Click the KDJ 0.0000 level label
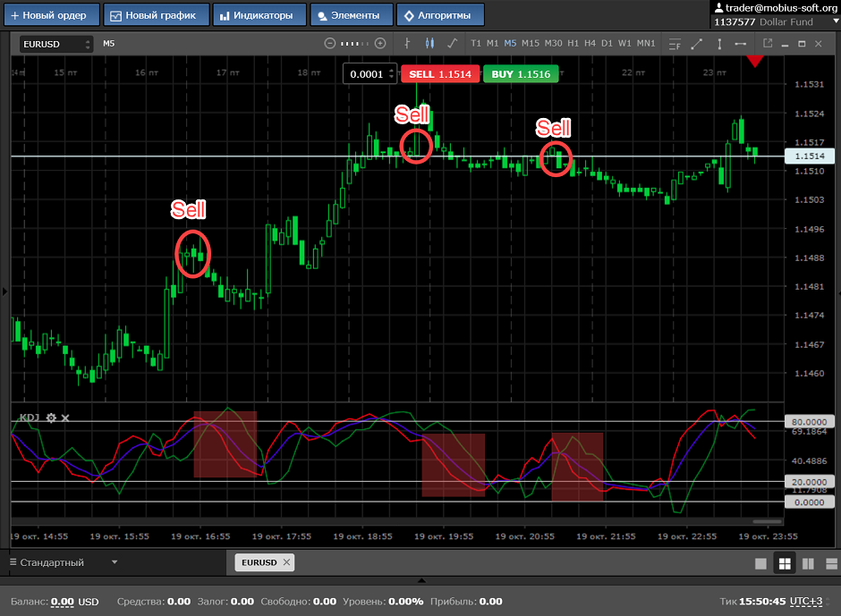Screen dimensions: 841x616 pyautogui.click(x=810, y=502)
